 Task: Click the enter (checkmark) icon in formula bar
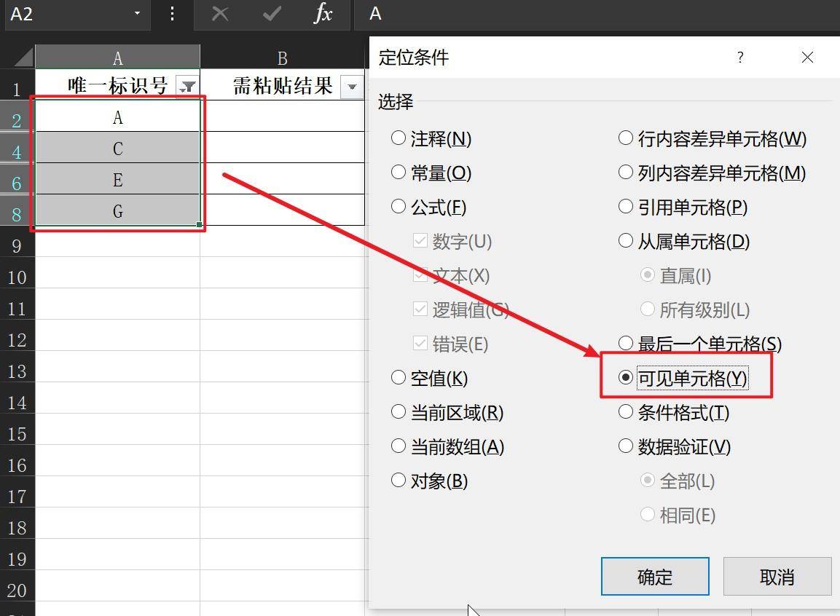click(271, 14)
